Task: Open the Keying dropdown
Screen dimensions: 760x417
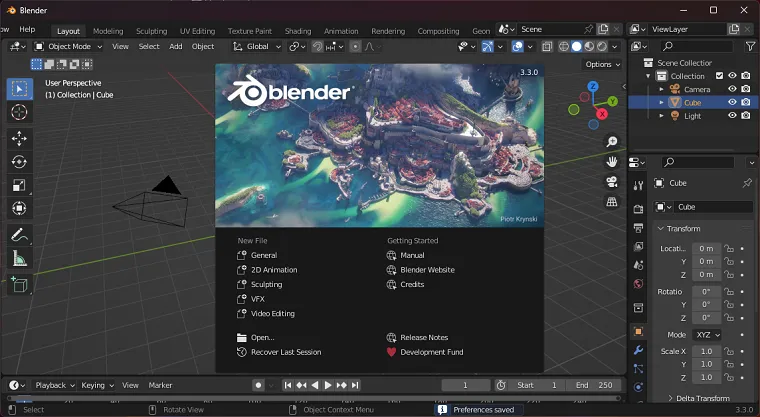Action: coord(97,385)
